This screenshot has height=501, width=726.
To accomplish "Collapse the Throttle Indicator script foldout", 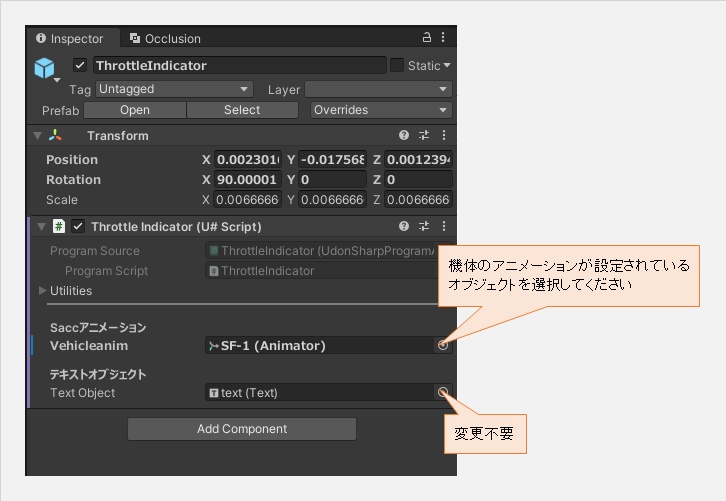I will [x=42, y=226].
